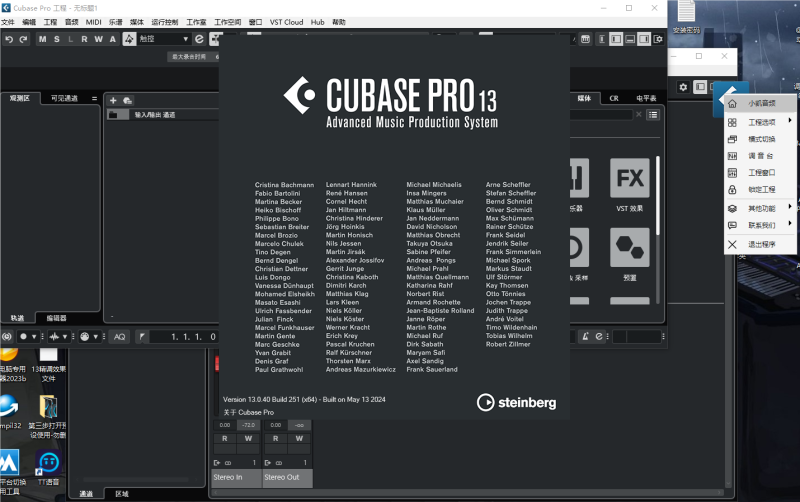
Task: Click the left locator position field 1.1.1.0
Action: coord(193,337)
